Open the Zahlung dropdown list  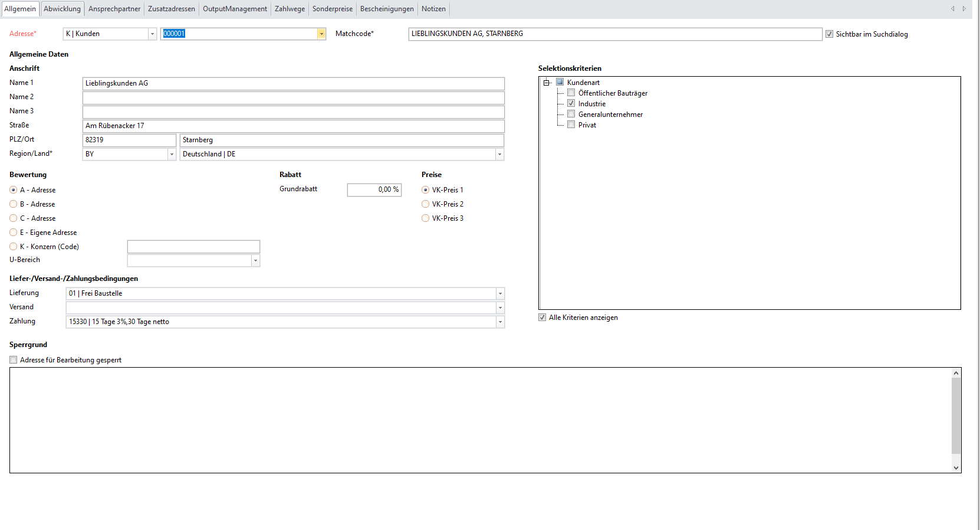coord(500,322)
